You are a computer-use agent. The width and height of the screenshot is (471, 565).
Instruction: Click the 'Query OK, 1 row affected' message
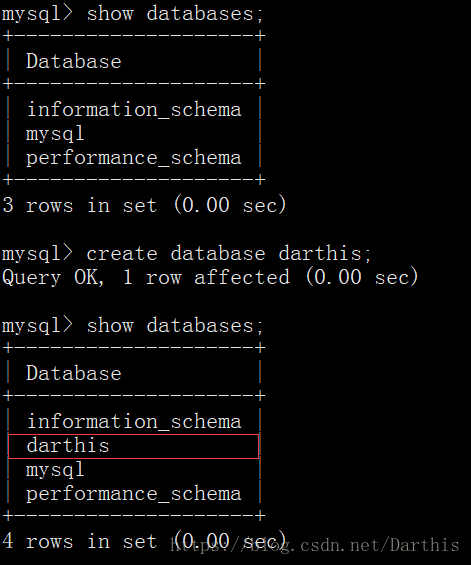146,278
